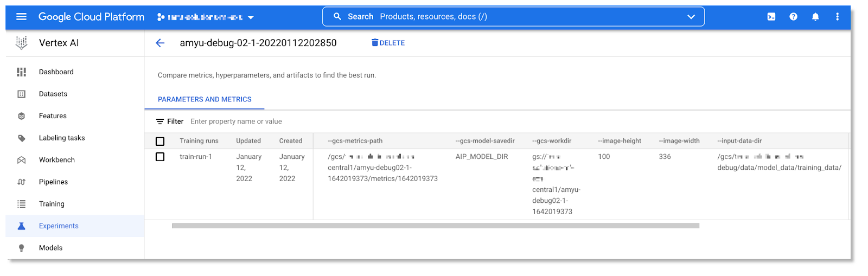Click the search magnifier icon

337,17
